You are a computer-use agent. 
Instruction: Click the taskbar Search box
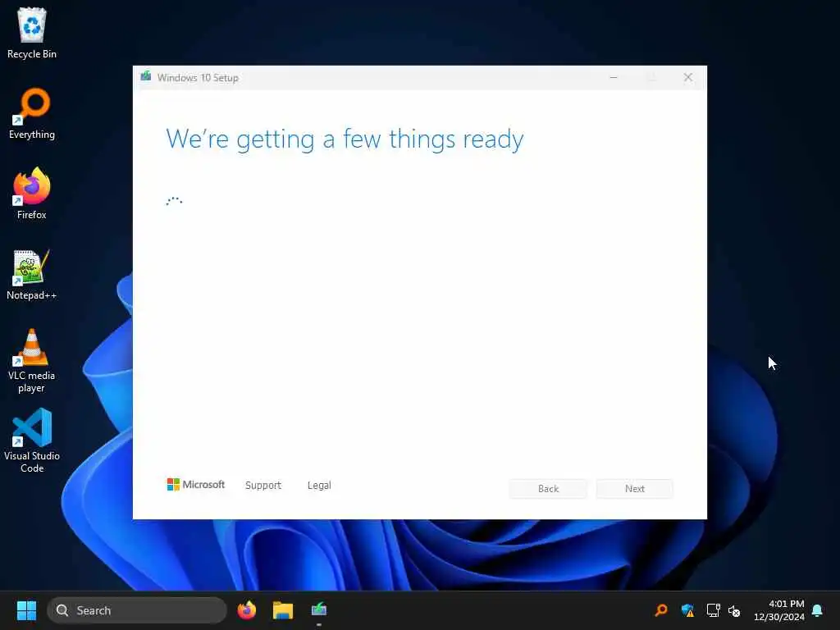coord(137,610)
